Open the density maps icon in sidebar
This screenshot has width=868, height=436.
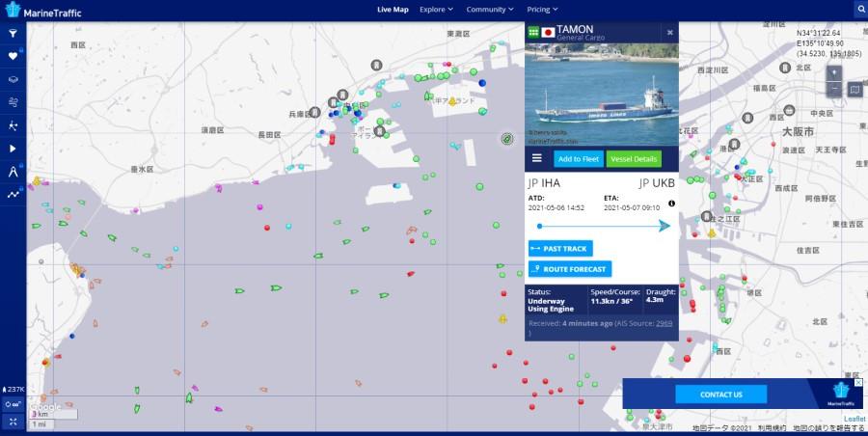click(x=13, y=125)
